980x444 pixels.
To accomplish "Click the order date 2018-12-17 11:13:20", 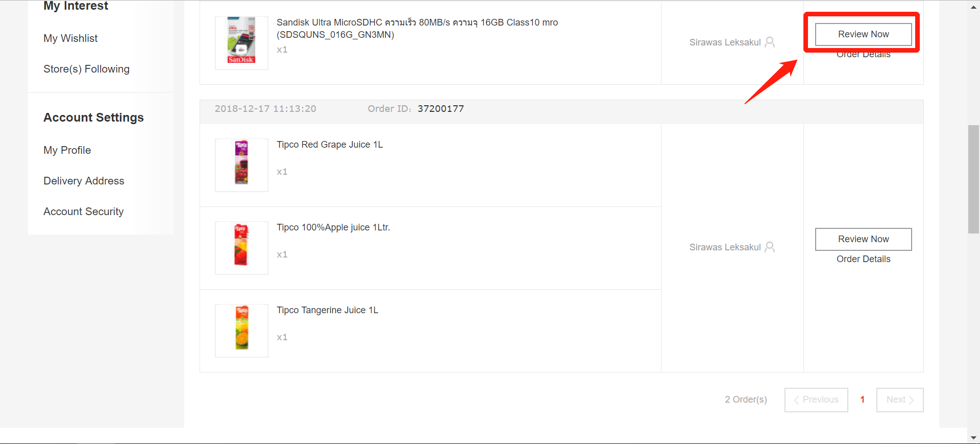I will 265,109.
